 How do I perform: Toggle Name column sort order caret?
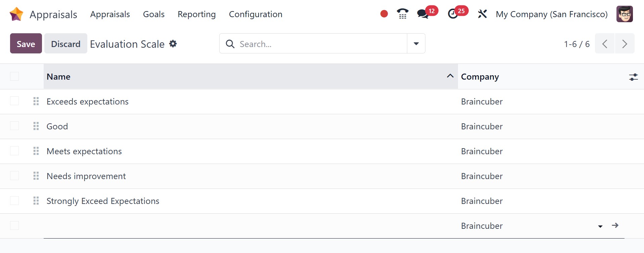(x=450, y=76)
